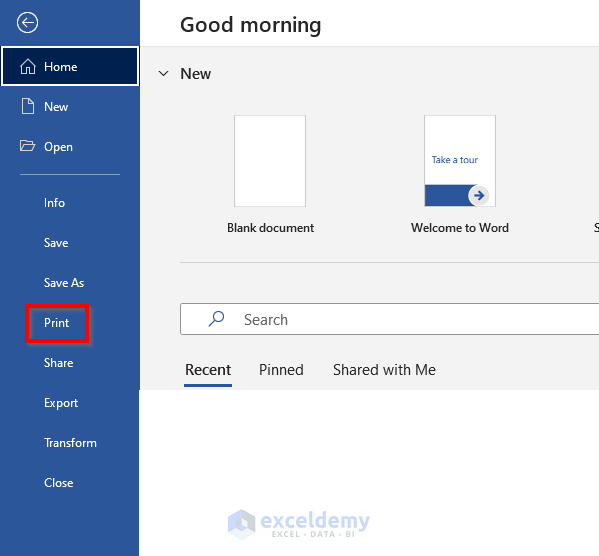Click the Welcome to Word caption
Screen dimensions: 599x556
tap(460, 228)
